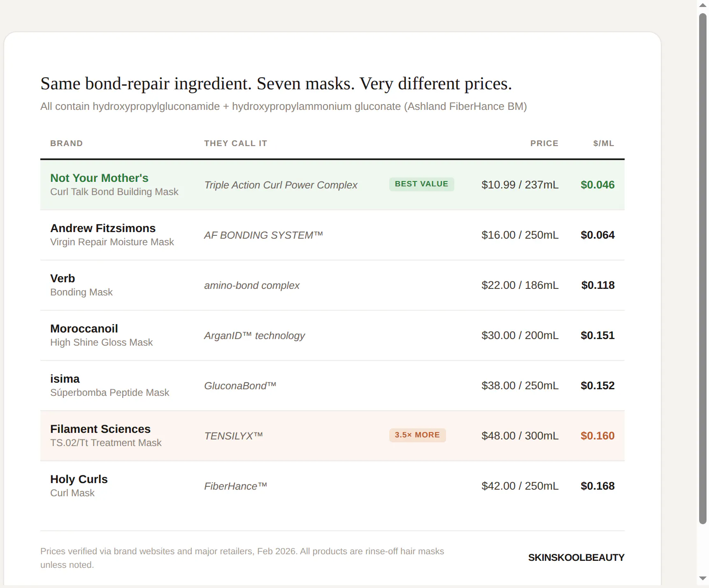Click the Same bond-repair ingredient headline
The width and height of the screenshot is (709, 588).
276,84
